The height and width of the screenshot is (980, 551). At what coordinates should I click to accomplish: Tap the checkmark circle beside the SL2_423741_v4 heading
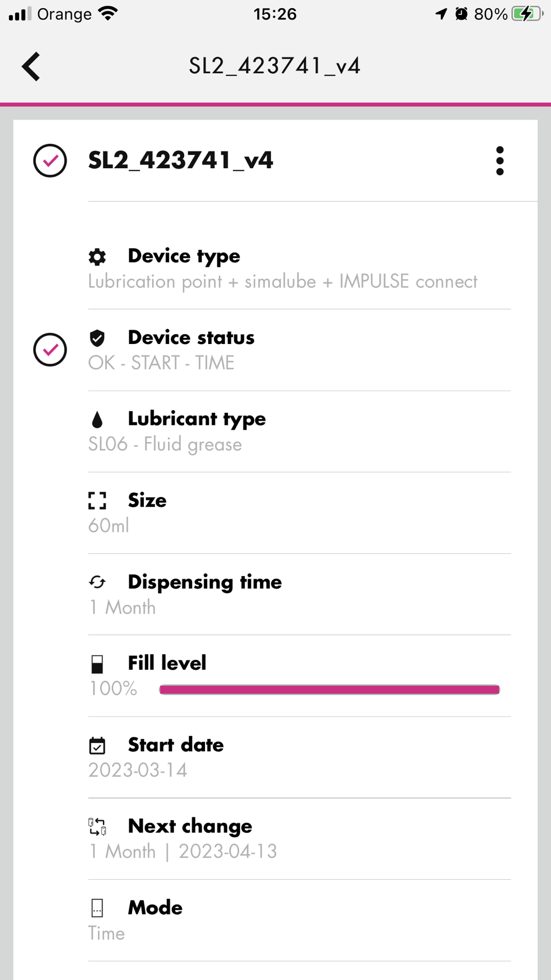[50, 161]
